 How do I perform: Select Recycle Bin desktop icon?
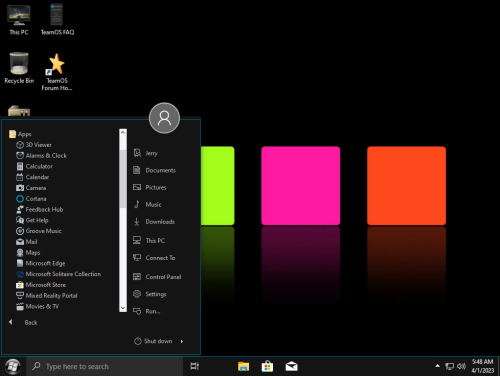(19, 68)
